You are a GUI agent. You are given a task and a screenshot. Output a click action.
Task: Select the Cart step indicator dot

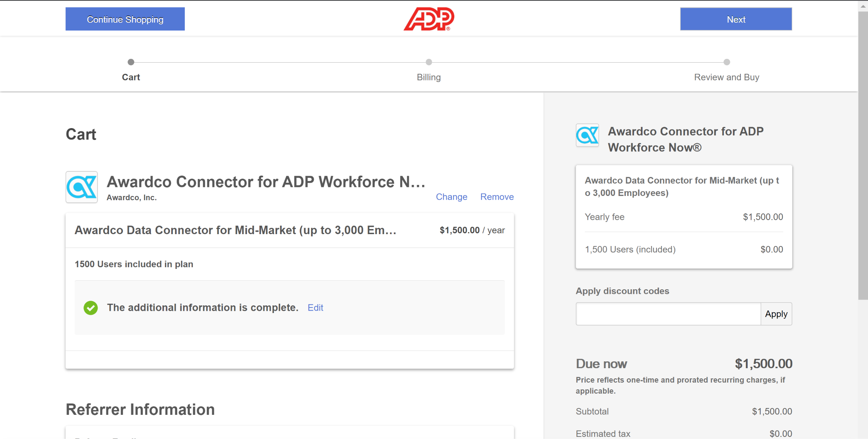coord(131,62)
